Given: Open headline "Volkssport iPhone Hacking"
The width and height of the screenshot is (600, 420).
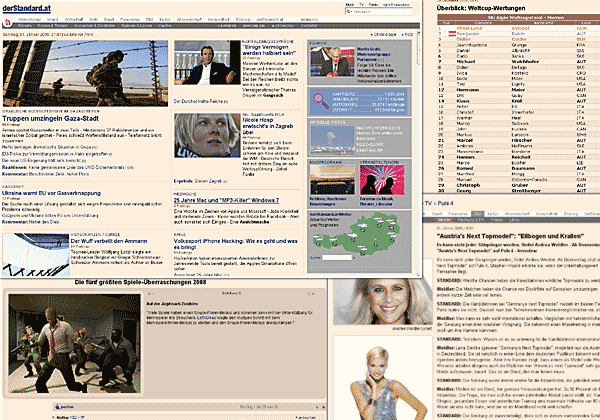Looking at the screenshot, I should click(235, 244).
